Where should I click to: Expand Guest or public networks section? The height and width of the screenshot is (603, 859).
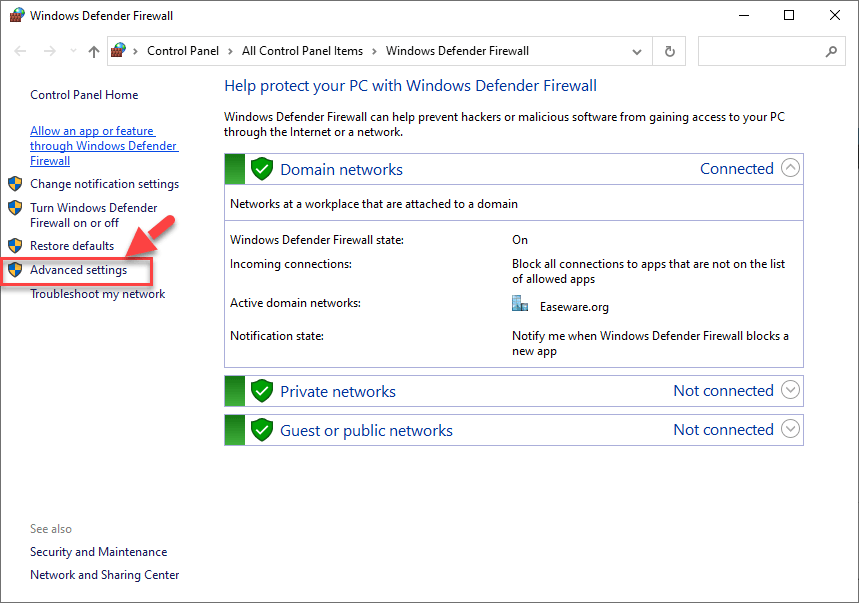pos(790,429)
